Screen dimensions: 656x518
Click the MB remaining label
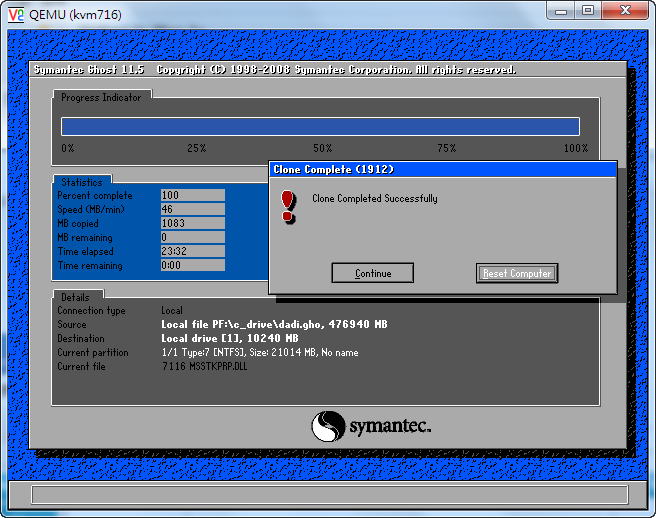(x=85, y=238)
